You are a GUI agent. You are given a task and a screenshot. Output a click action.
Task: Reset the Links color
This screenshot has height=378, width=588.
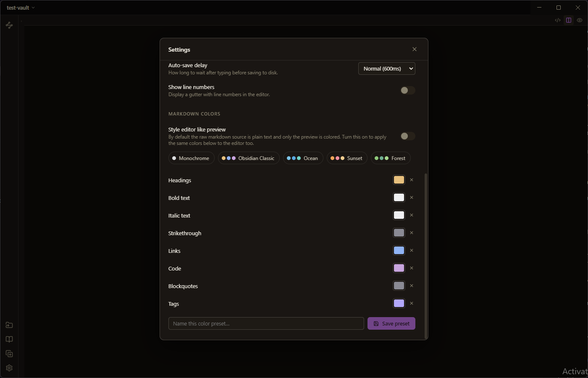pos(412,250)
